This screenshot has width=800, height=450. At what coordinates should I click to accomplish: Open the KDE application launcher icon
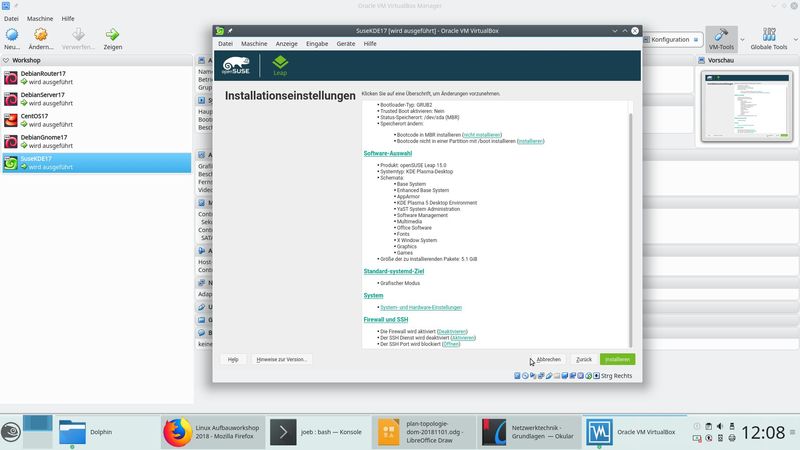[x=11, y=432]
